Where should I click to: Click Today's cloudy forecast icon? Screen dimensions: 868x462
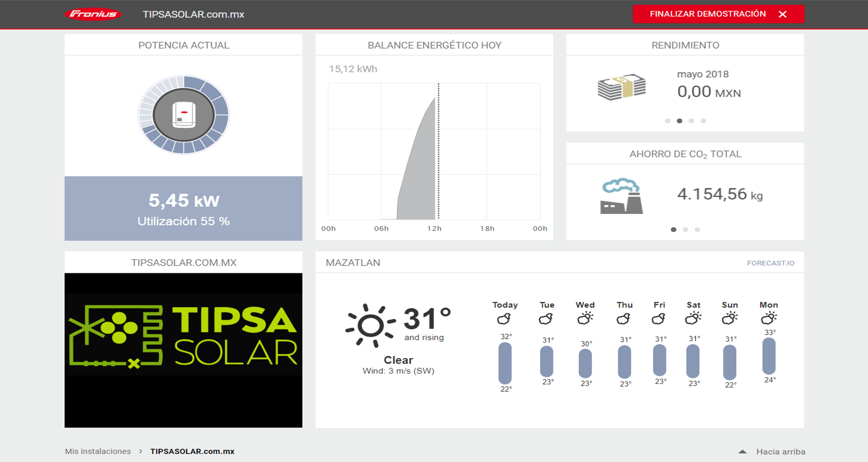click(x=504, y=319)
